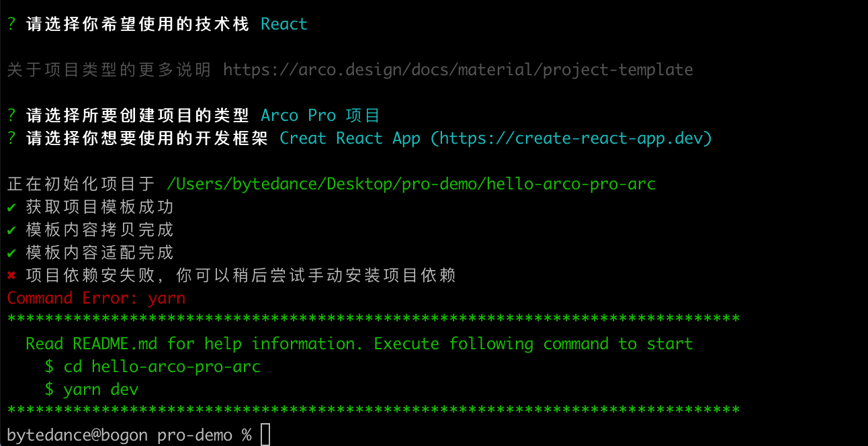This screenshot has width=868, height=446.
Task: Click the arco.design project-template documentation URL
Action: [x=458, y=69]
